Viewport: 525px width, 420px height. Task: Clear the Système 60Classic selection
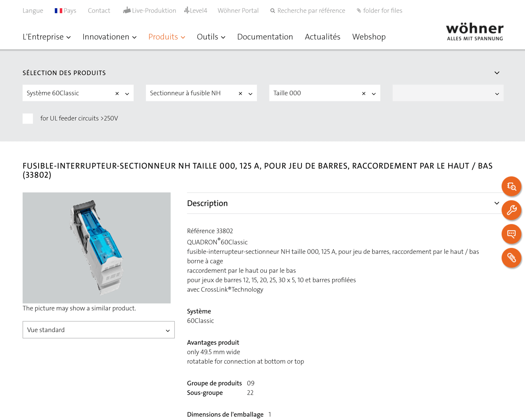point(117,94)
